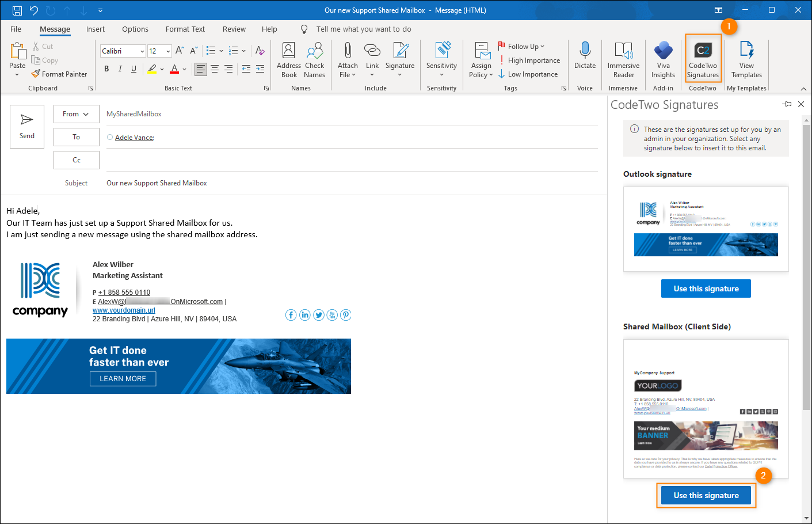This screenshot has width=812, height=524.
Task: Click the Format Painter brush
Action: 36,74
